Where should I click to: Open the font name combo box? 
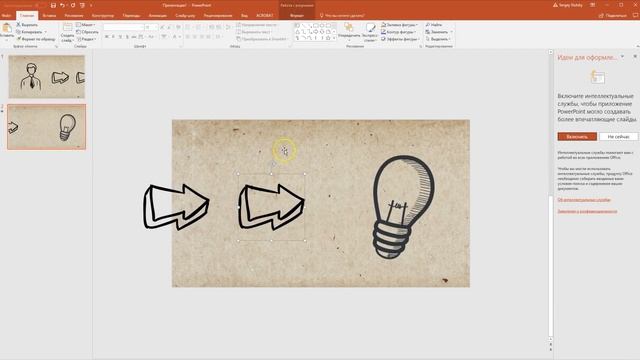(123, 27)
